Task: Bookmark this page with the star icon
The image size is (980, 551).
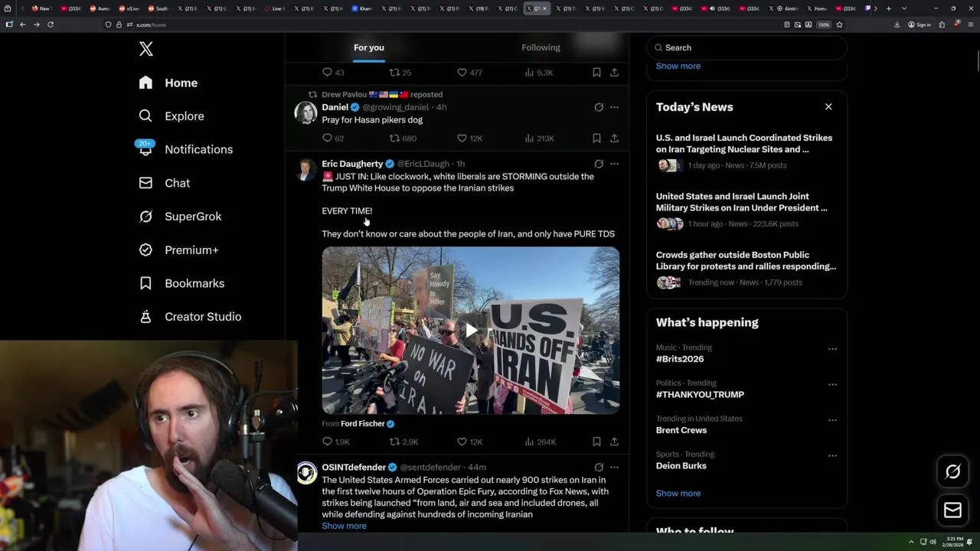Action: (x=839, y=24)
